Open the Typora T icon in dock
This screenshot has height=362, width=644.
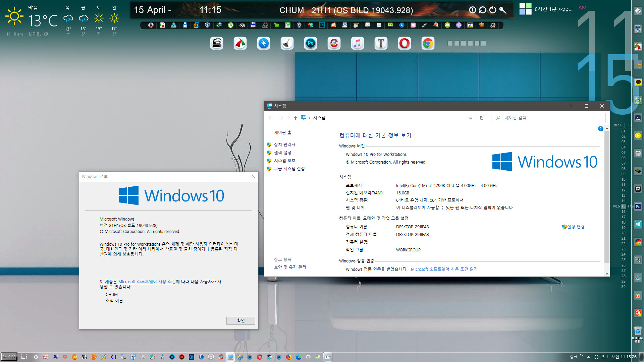tap(381, 44)
